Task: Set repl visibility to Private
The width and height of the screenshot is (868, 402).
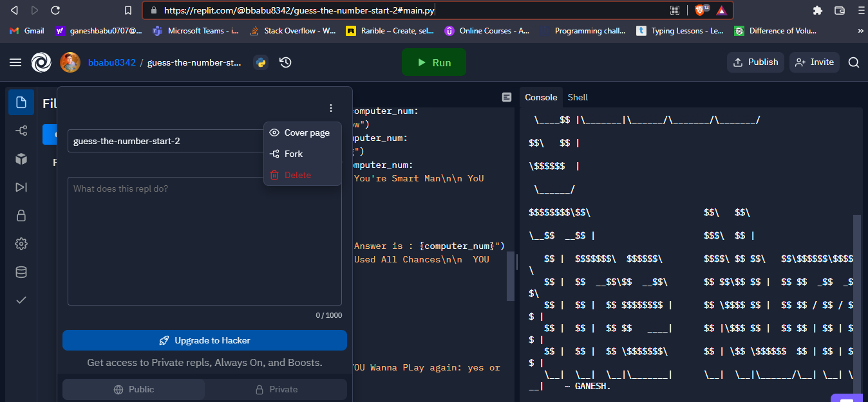Action: 276,389
